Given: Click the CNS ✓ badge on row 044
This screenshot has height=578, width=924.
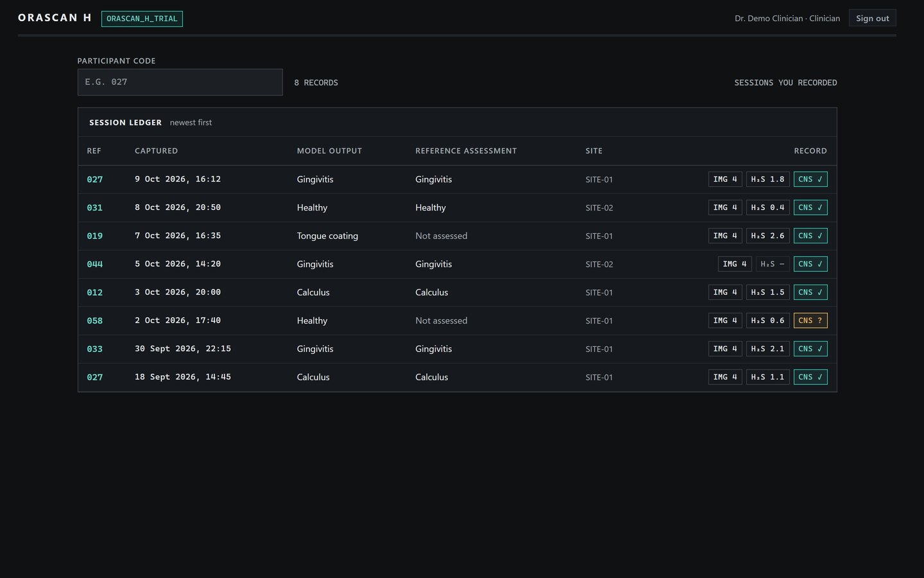Looking at the screenshot, I should 810,264.
